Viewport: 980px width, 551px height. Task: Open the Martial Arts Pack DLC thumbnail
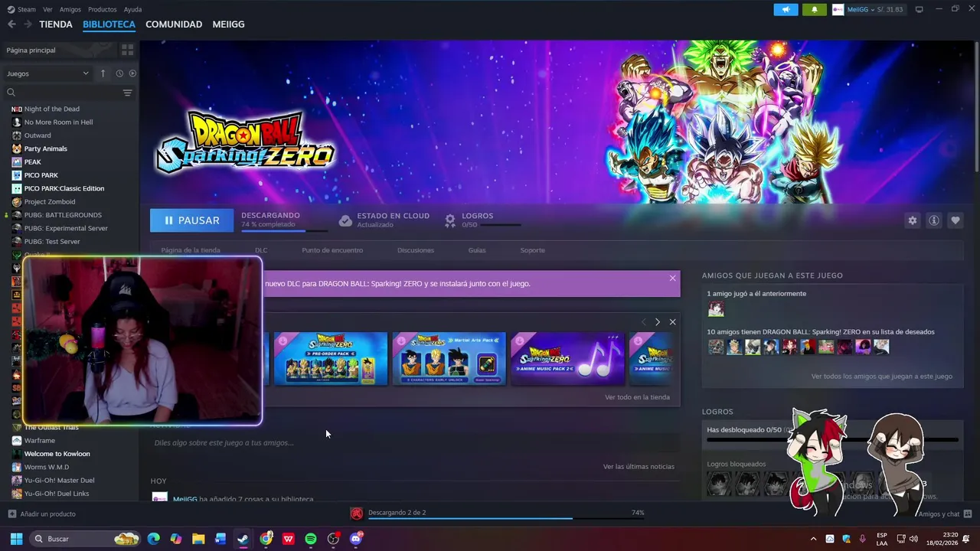pos(449,359)
